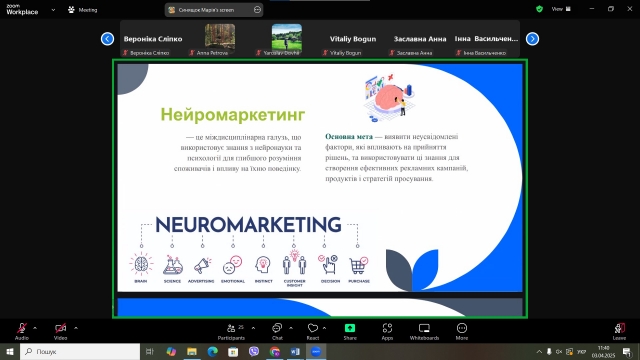This screenshot has width=640, height=360.
Task: Switch the УКР keyboard language indicator
Action: 582,351
